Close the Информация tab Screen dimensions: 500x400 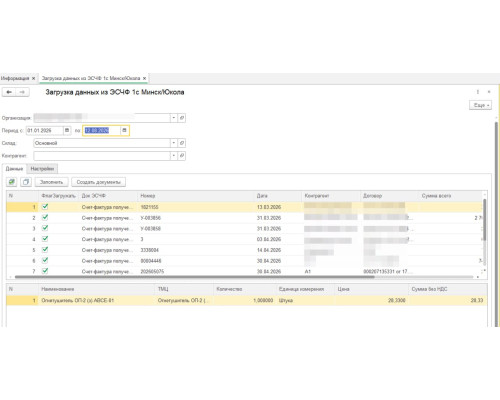pyautogui.click(x=33, y=78)
